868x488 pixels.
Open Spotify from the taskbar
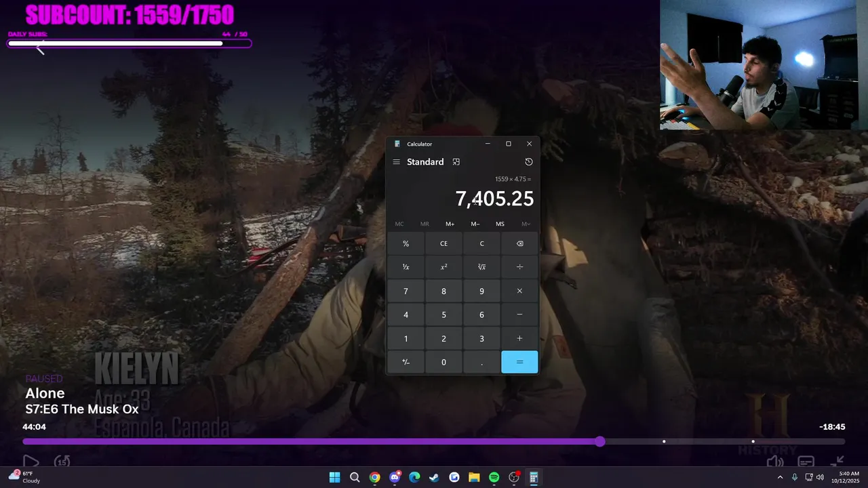(494, 477)
